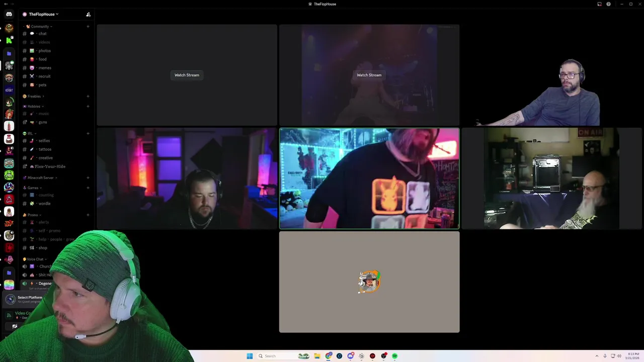The image size is (644, 362).
Task: Expand the Minecraft Server category
Action: [x=40, y=177]
